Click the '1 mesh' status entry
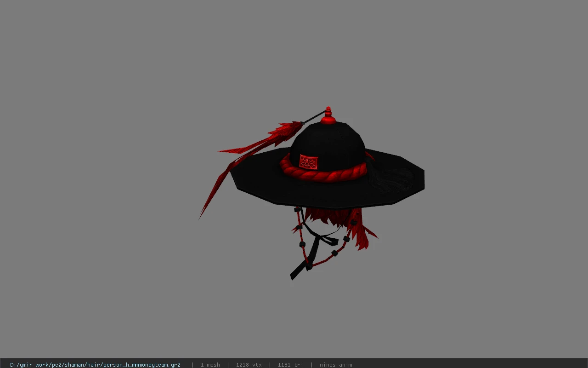588x368 pixels. click(210, 365)
